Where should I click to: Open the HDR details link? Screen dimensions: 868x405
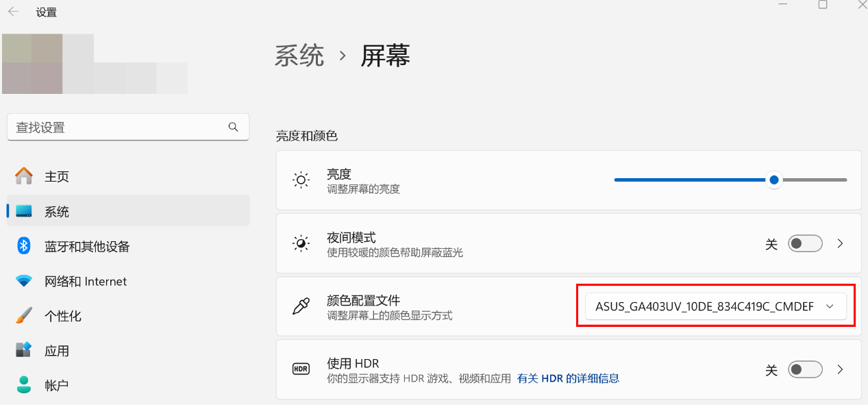pos(568,378)
